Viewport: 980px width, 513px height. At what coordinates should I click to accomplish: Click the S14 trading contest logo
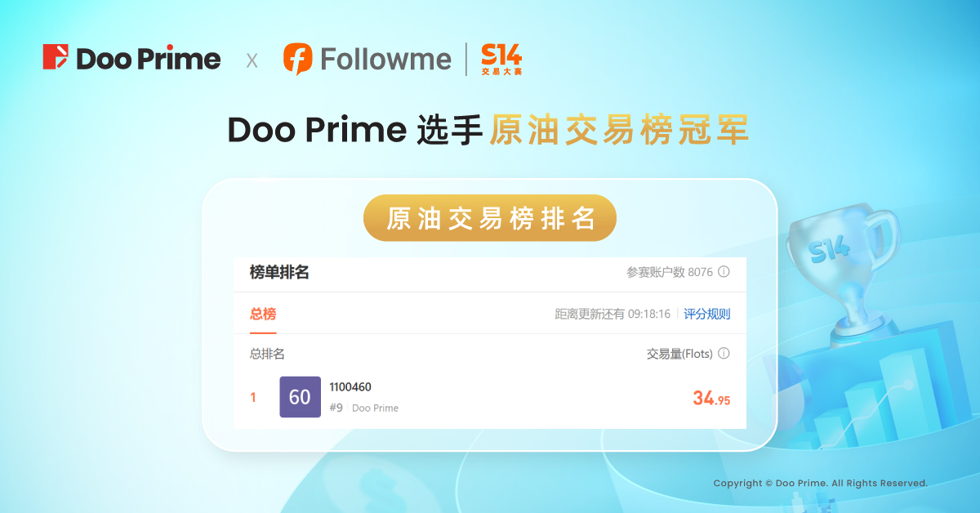[x=501, y=60]
